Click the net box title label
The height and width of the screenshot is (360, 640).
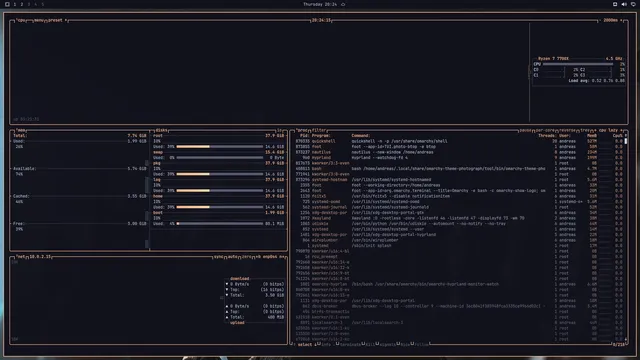(x=20, y=257)
